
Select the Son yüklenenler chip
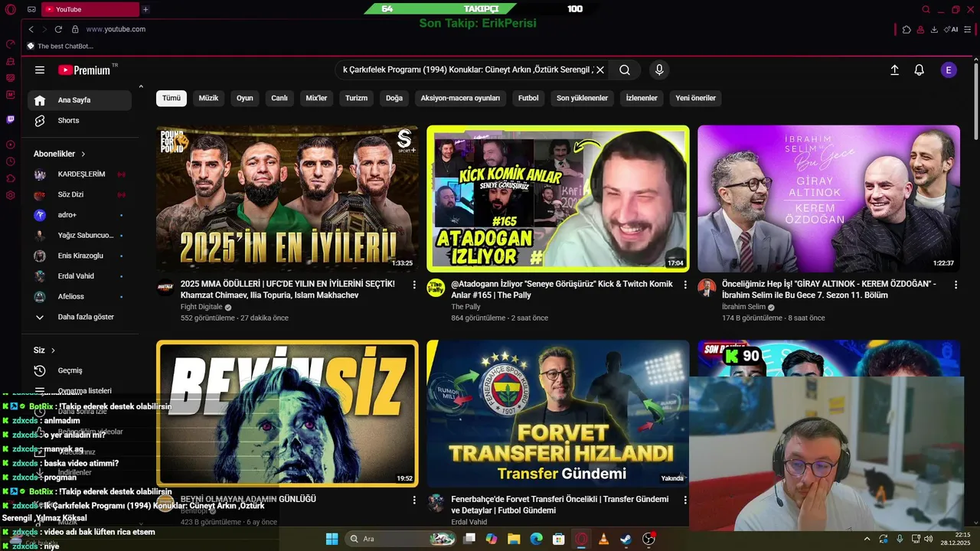pos(582,98)
